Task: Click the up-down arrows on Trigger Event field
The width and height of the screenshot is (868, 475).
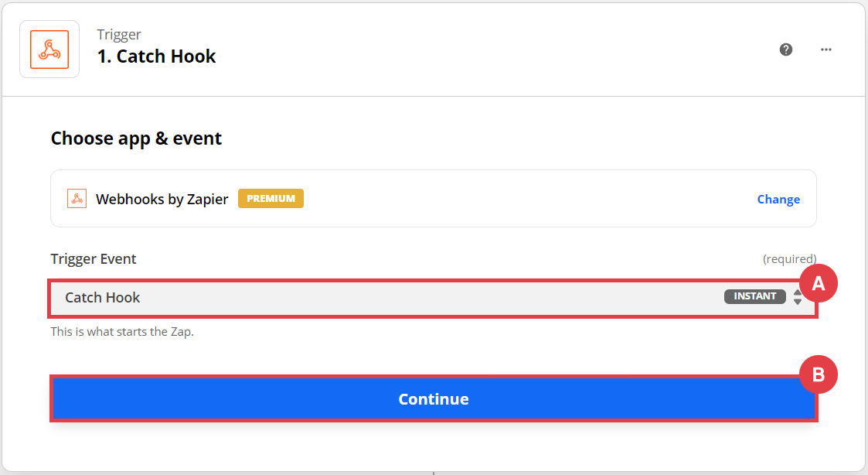Action: pos(798,298)
